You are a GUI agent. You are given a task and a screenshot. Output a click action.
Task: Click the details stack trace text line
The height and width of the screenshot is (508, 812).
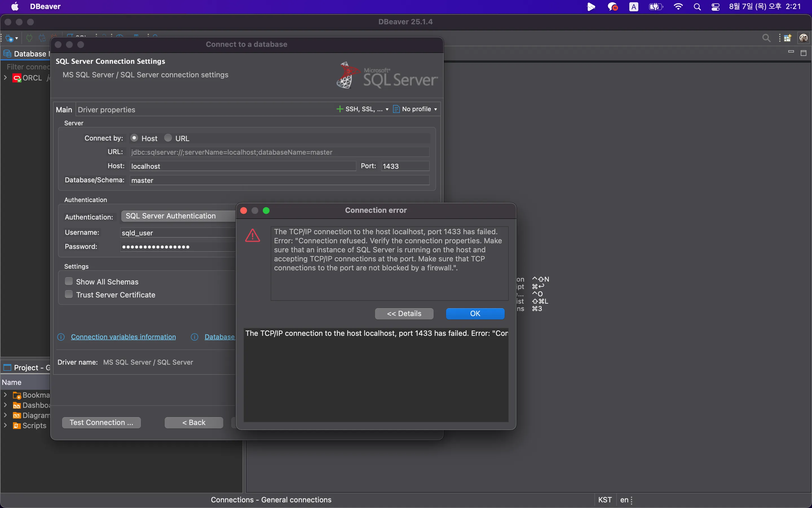pyautogui.click(x=376, y=333)
